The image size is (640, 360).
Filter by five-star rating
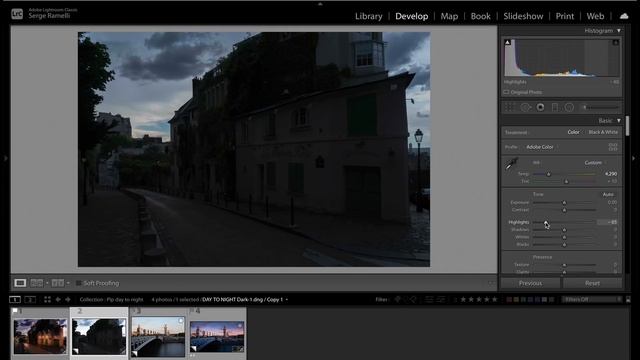click(x=495, y=300)
